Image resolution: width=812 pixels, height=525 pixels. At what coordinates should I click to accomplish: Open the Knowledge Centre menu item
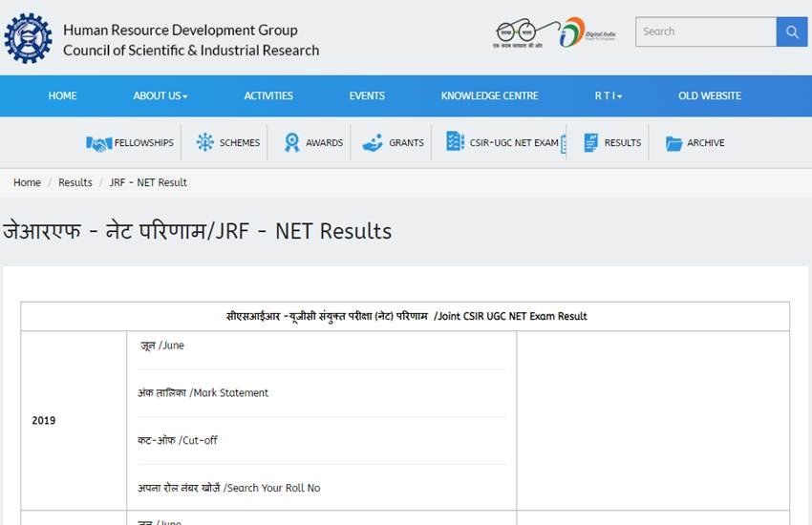[489, 96]
